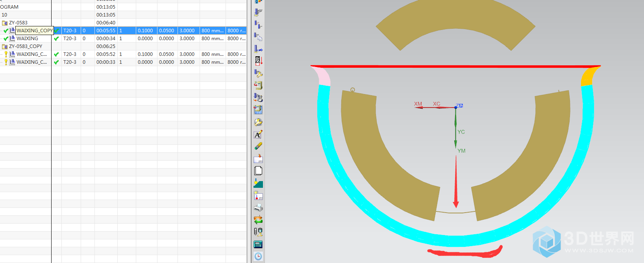The image size is (644, 263).
Task: Click the 0.1000 cell in the selected row
Action: 146,31
